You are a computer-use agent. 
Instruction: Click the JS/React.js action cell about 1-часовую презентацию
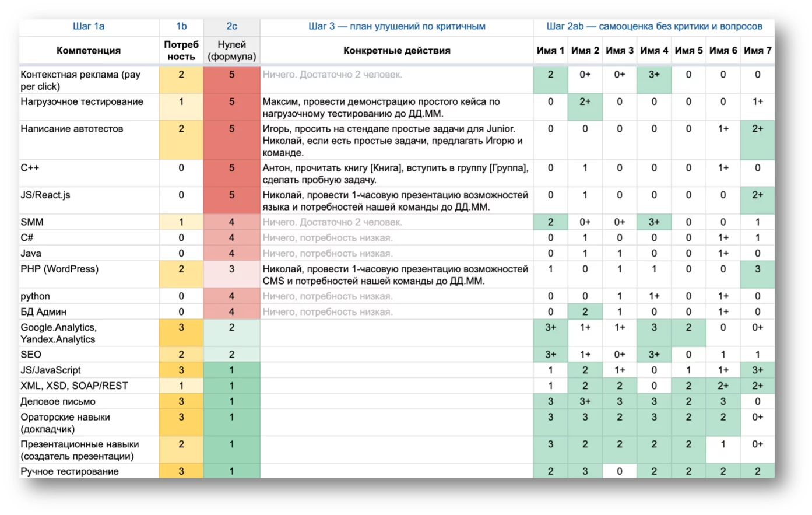click(x=396, y=201)
